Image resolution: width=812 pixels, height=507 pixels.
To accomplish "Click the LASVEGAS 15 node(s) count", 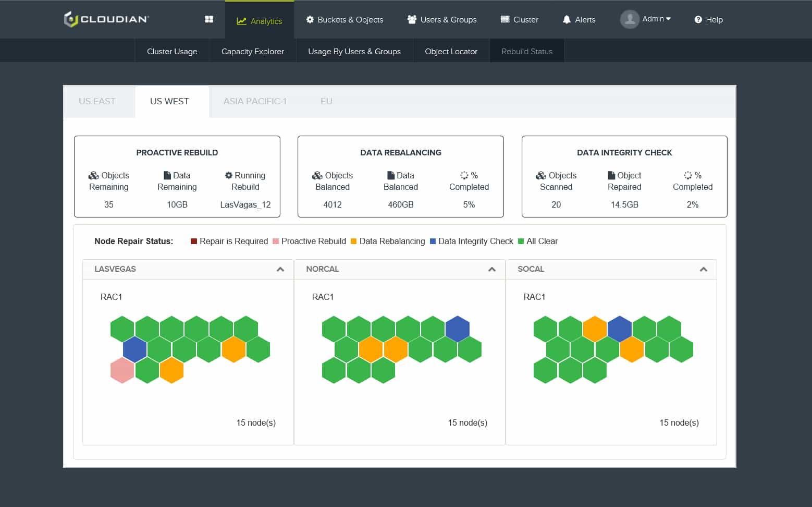I will click(256, 422).
